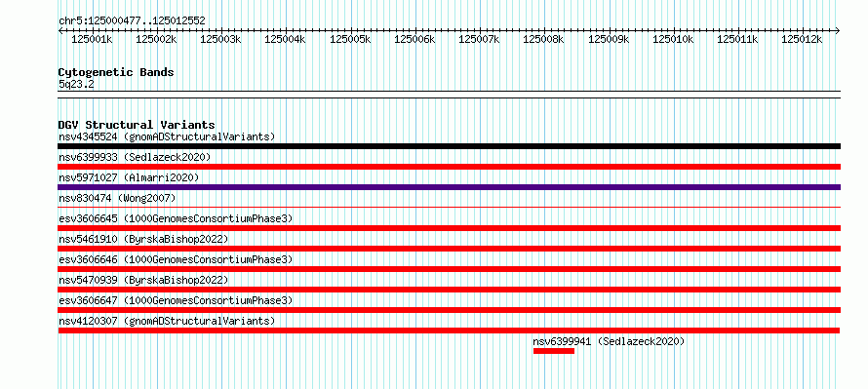Open the esv3606647 variant bar
Image resolution: width=868 pixels, height=389 pixels.
pyautogui.click(x=449, y=310)
